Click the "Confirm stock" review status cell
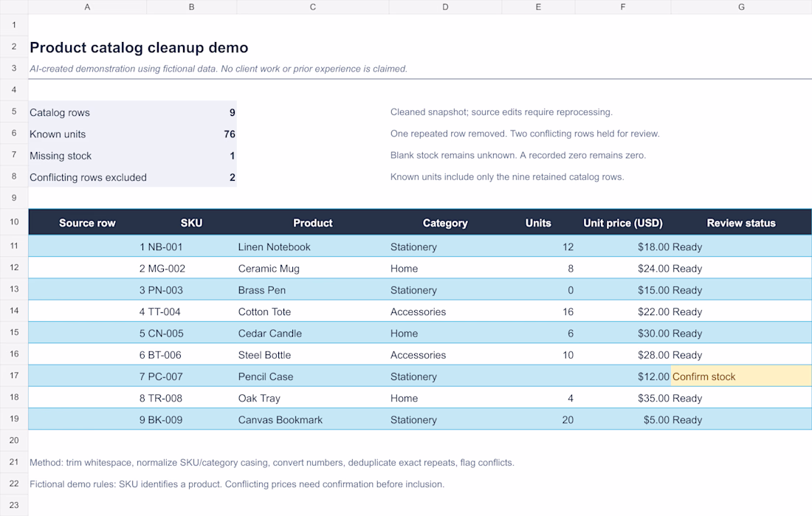Screen dimensions: 812x516 coord(741,376)
